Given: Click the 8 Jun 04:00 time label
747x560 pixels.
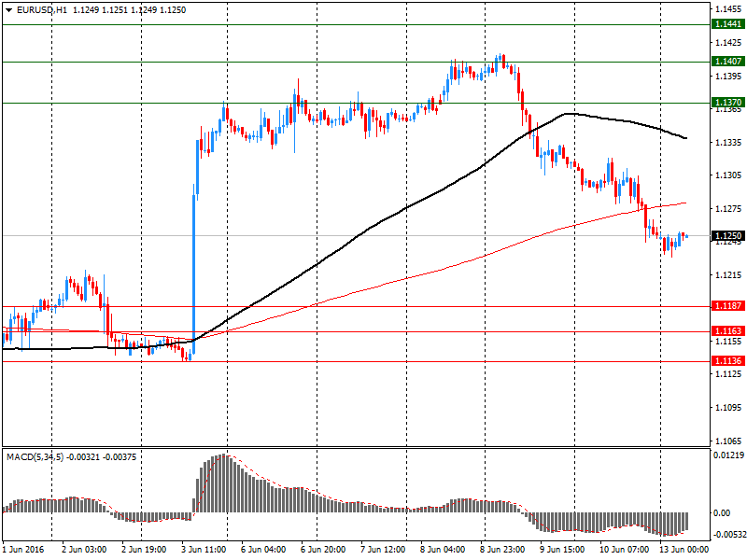Looking at the screenshot, I should pos(443,550).
